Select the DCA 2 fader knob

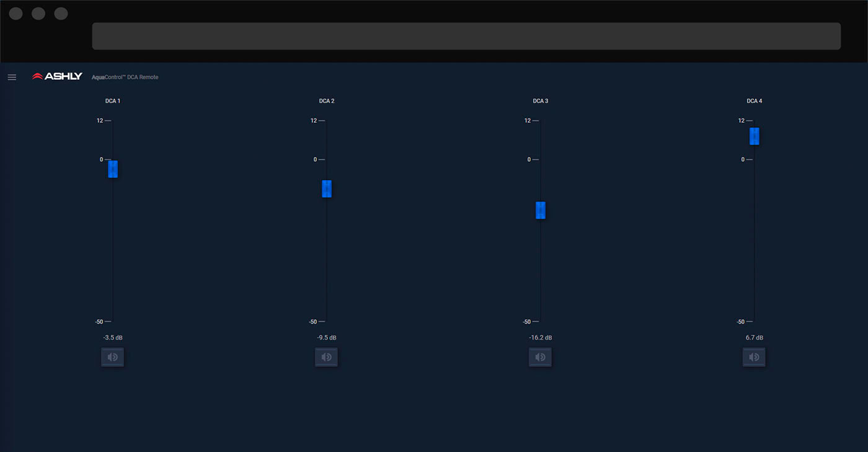coord(327,188)
